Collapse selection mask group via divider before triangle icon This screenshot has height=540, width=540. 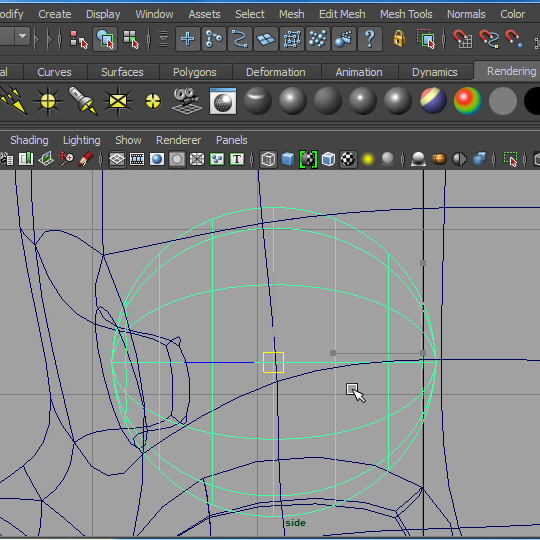click(148, 39)
